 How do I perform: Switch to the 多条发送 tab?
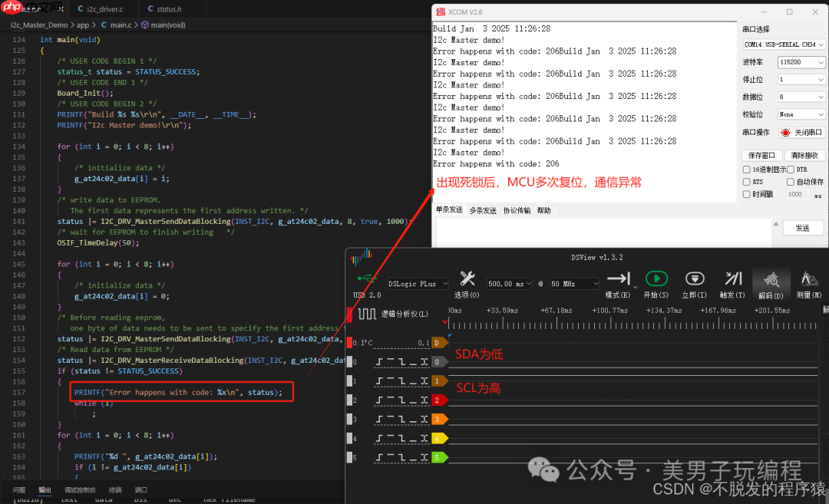483,210
